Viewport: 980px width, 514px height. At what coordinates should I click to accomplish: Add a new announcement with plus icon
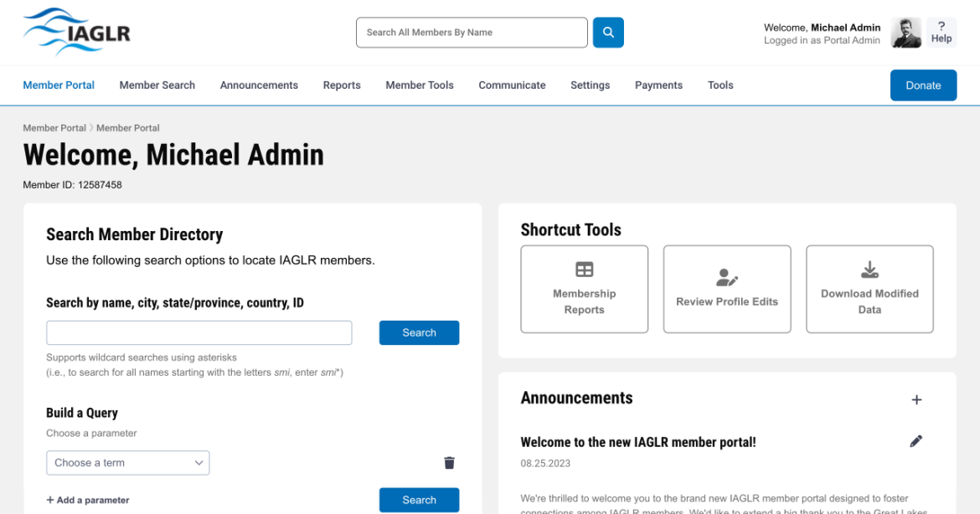point(916,400)
